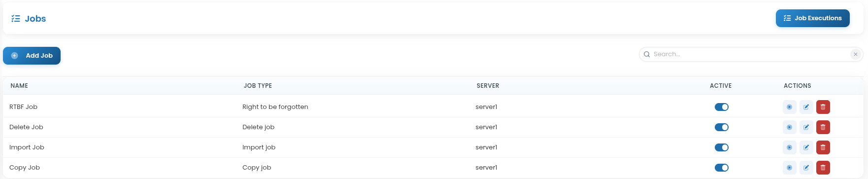
Task: Toggle active switch for RTBF Job
Action: tap(722, 107)
